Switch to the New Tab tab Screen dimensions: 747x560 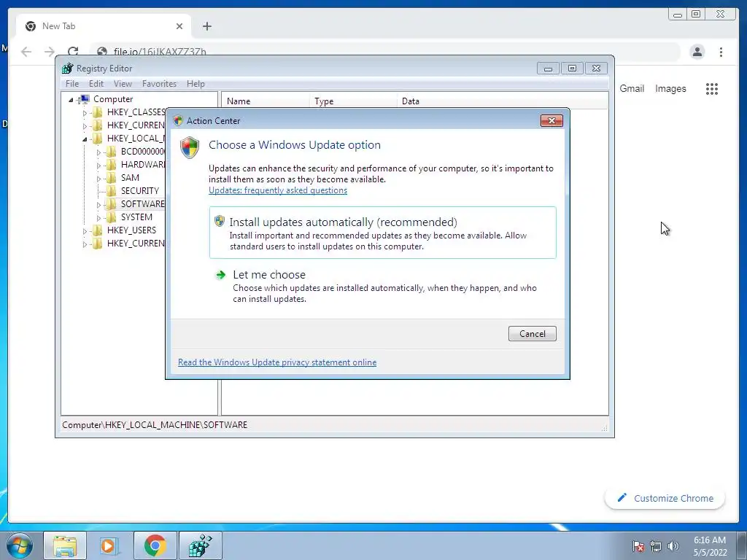coord(104,26)
